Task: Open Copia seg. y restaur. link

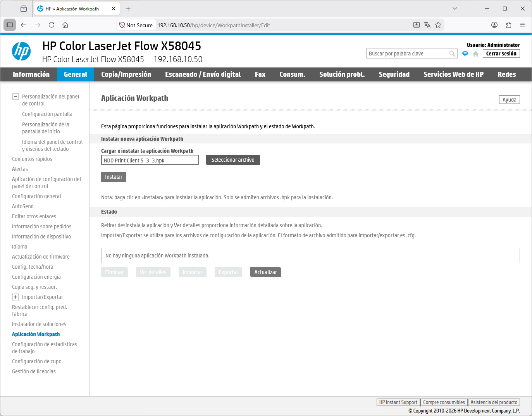Action: [x=34, y=287]
